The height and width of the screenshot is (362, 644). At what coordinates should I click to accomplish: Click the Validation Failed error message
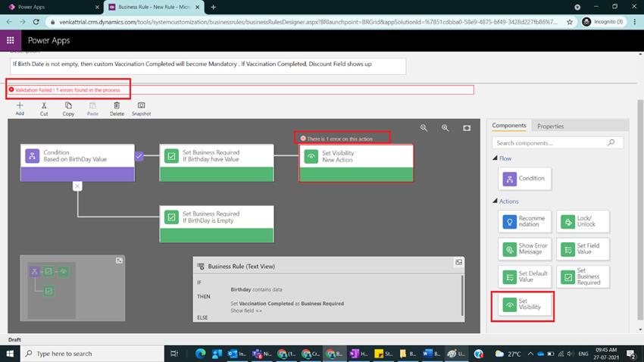click(67, 90)
